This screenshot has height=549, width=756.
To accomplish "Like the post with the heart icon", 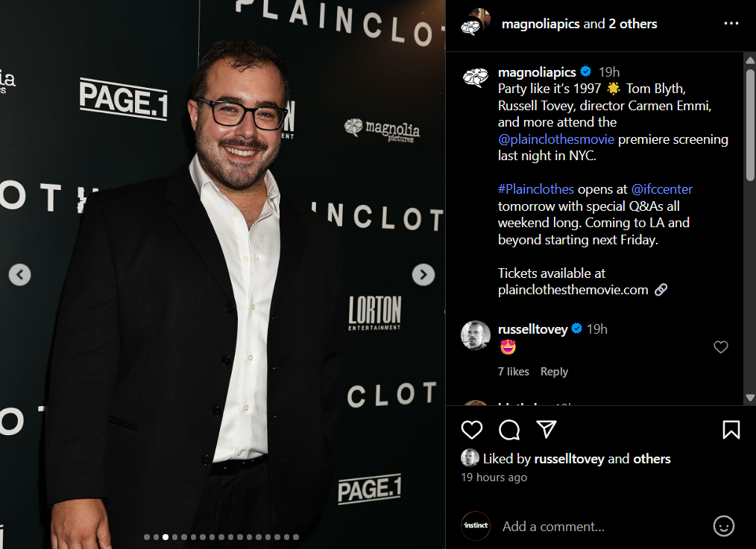I will coord(471,430).
